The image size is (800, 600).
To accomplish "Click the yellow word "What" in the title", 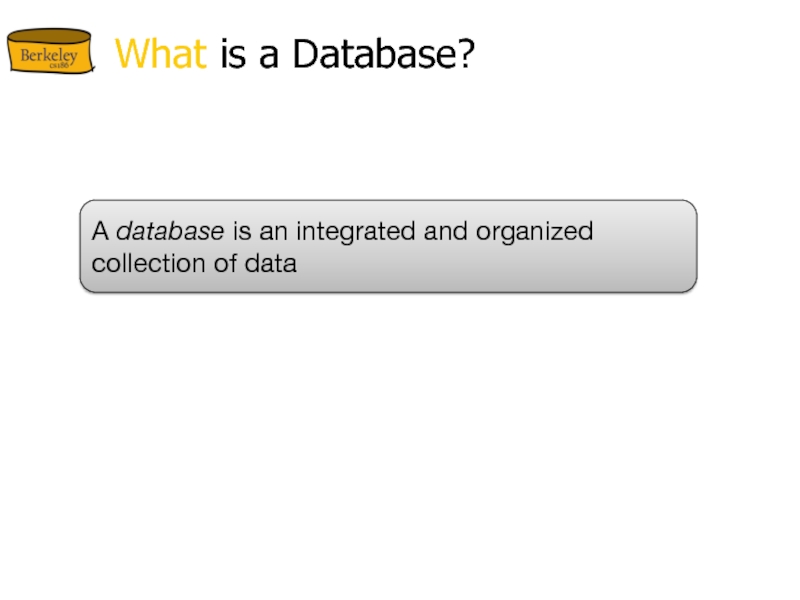I will click(161, 55).
